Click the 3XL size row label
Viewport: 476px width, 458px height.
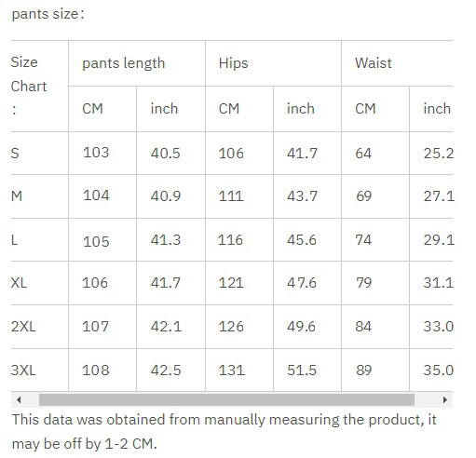[23, 370]
